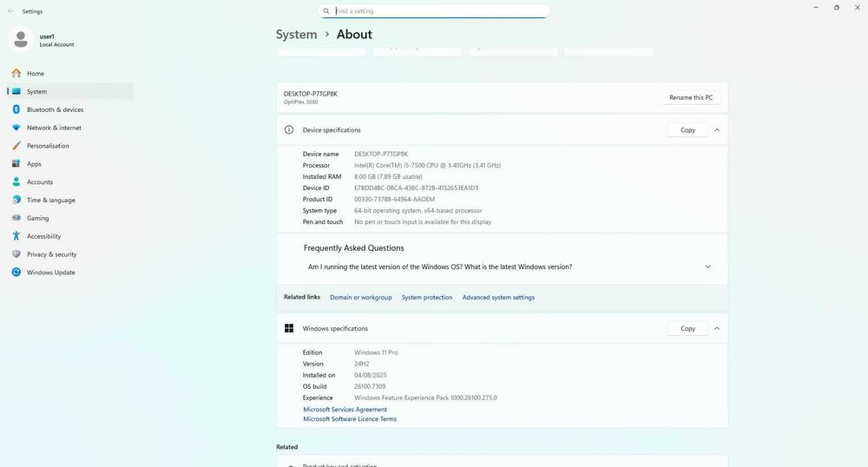Open Time & language settings label
This screenshot has width=868, height=467.
(51, 201)
